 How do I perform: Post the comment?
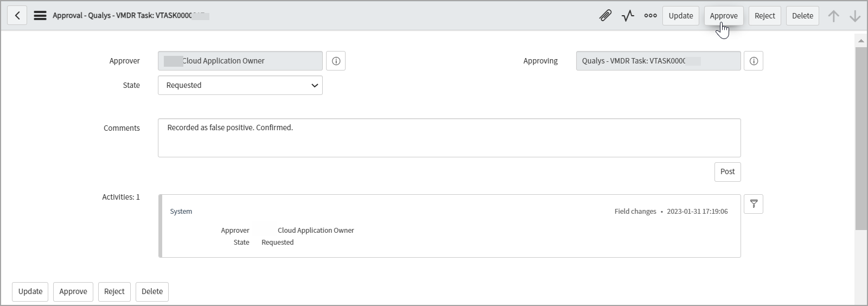(727, 171)
